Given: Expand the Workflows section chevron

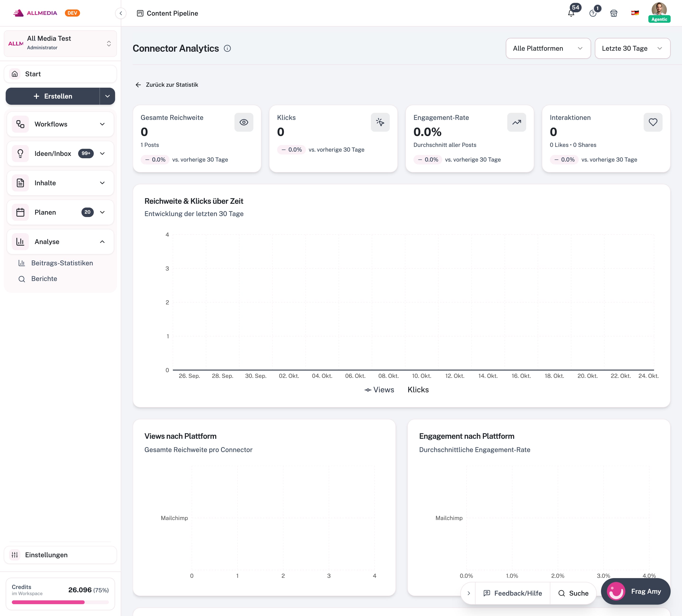Looking at the screenshot, I should click(x=102, y=124).
